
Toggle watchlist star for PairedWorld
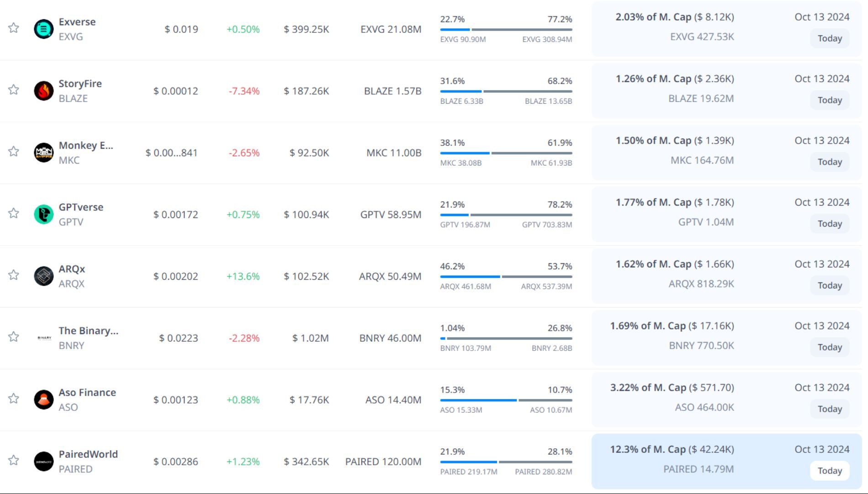point(14,460)
